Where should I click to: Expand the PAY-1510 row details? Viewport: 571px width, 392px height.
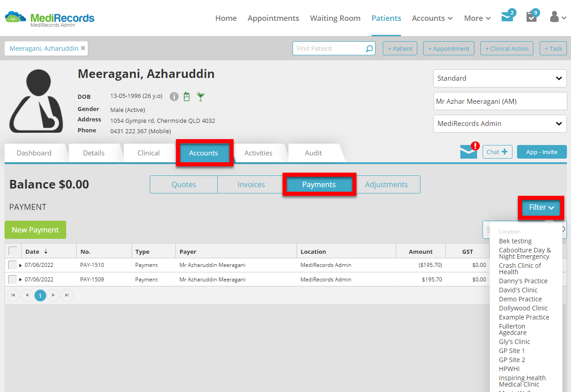(x=20, y=266)
